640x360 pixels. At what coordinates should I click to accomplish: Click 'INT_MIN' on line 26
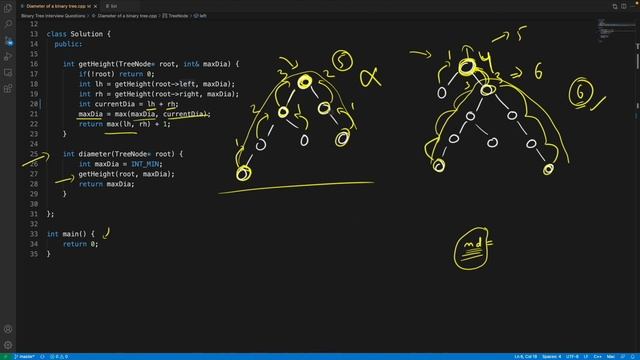[145, 164]
